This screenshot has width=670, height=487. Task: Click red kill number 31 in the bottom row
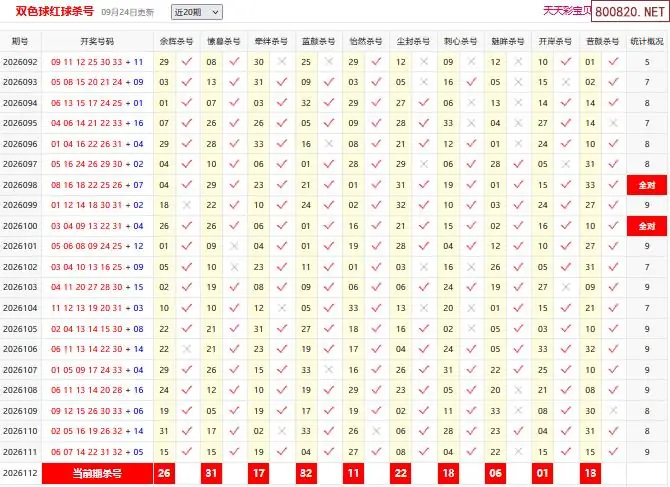211,473
